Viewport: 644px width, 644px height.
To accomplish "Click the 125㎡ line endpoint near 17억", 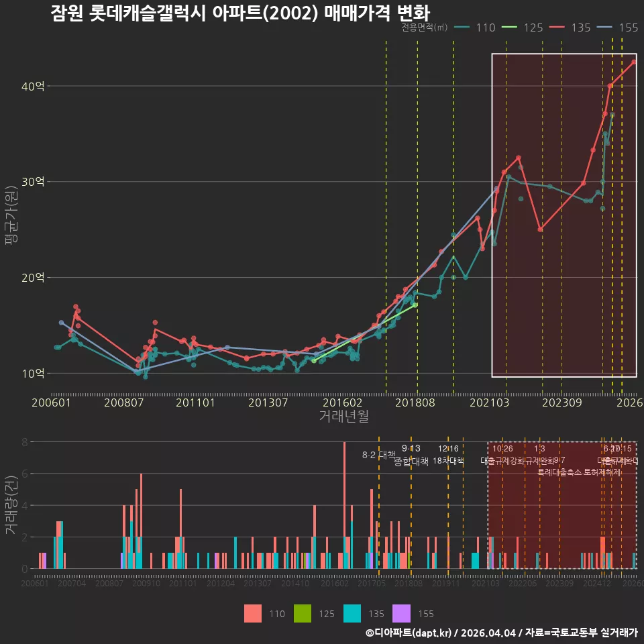I will tap(415, 305).
